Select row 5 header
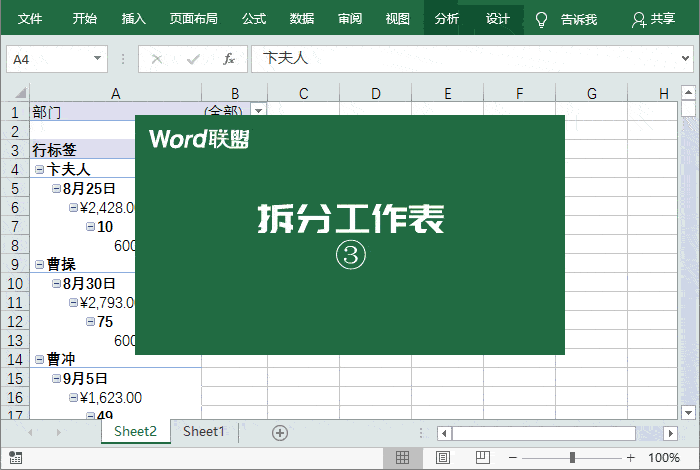Viewport: 700px width, 470px height. click(15, 188)
